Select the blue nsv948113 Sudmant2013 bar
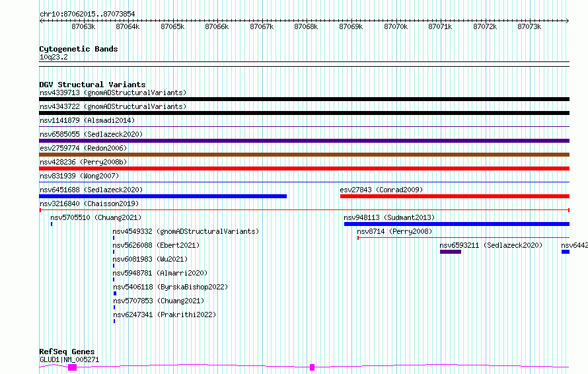 (x=456, y=224)
